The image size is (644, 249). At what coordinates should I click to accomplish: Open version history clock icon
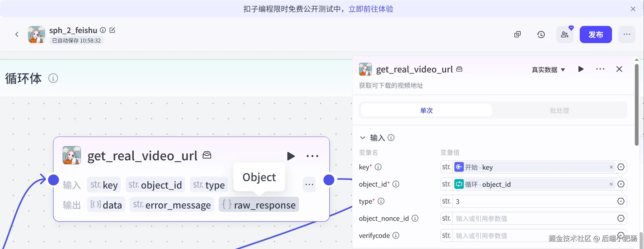point(541,35)
